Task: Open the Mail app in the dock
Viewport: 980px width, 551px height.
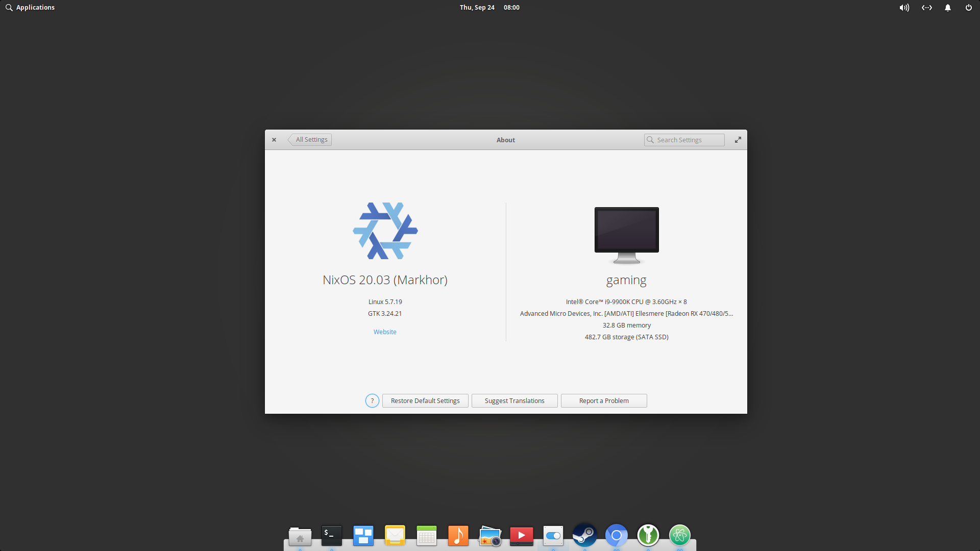Action: coord(395,536)
